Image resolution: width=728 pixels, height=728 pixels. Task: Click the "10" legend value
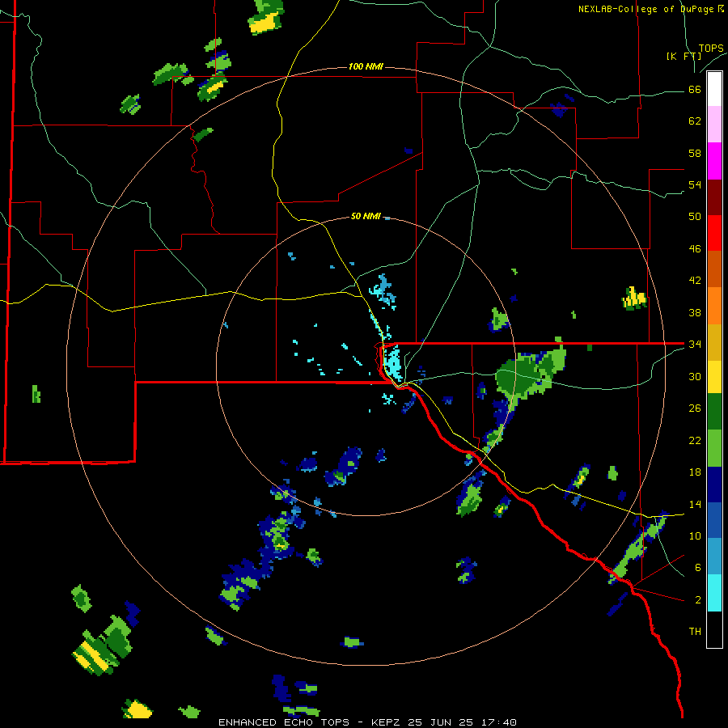(695, 535)
